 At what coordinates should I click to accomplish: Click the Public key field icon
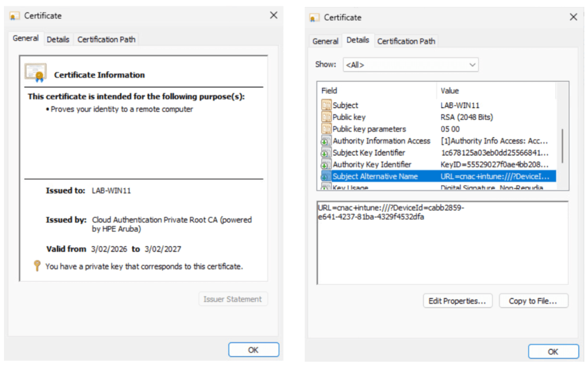[326, 117]
